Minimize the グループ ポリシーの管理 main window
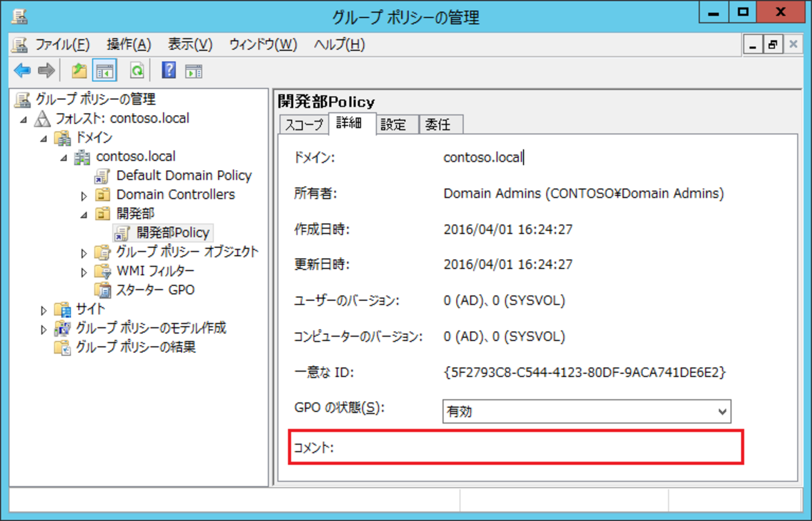Screen dimensions: 812x521 coord(715,13)
